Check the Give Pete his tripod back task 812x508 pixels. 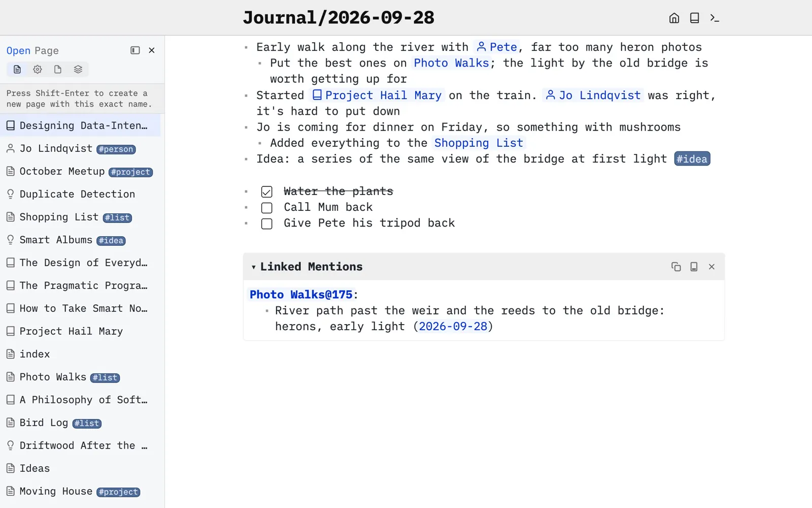(x=267, y=224)
